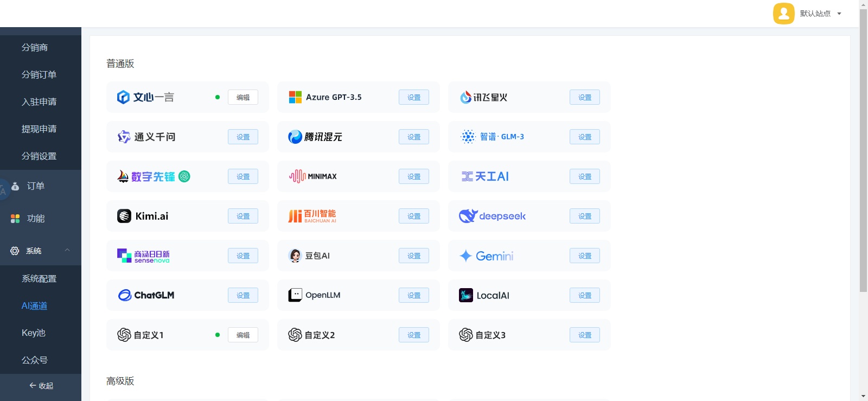Click the 订单 money bag icon
Viewport: 868px width, 401px height.
click(x=15, y=186)
